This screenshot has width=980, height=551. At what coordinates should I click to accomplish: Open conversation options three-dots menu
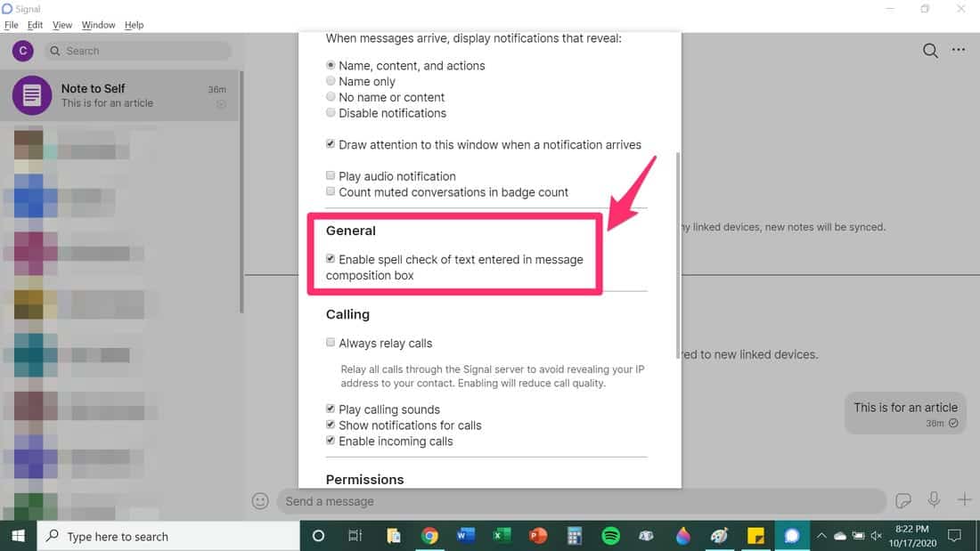tap(958, 50)
